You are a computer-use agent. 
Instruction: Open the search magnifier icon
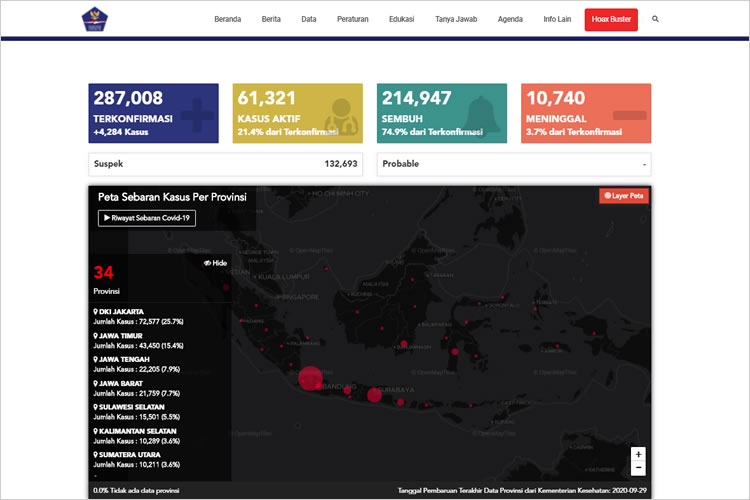click(x=655, y=19)
